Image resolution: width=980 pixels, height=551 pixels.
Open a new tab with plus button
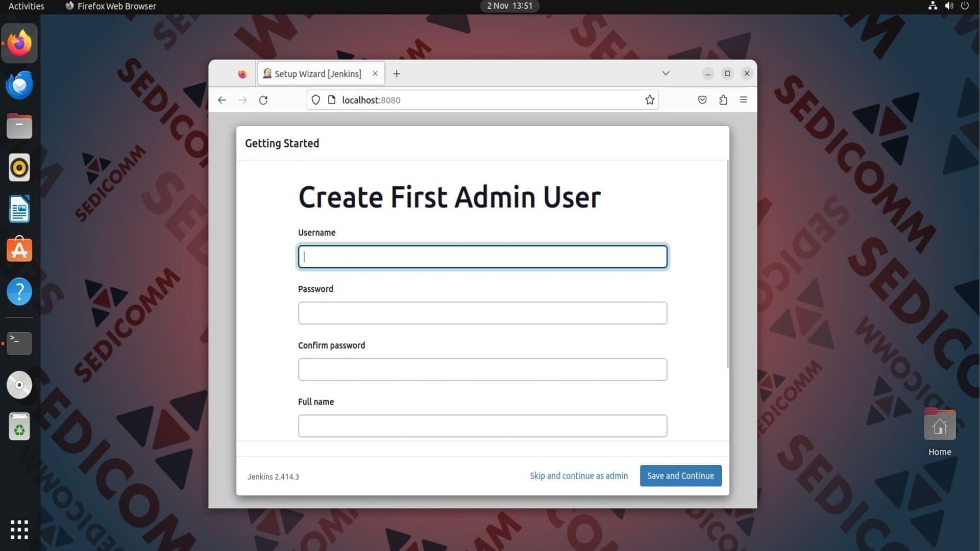(x=397, y=74)
